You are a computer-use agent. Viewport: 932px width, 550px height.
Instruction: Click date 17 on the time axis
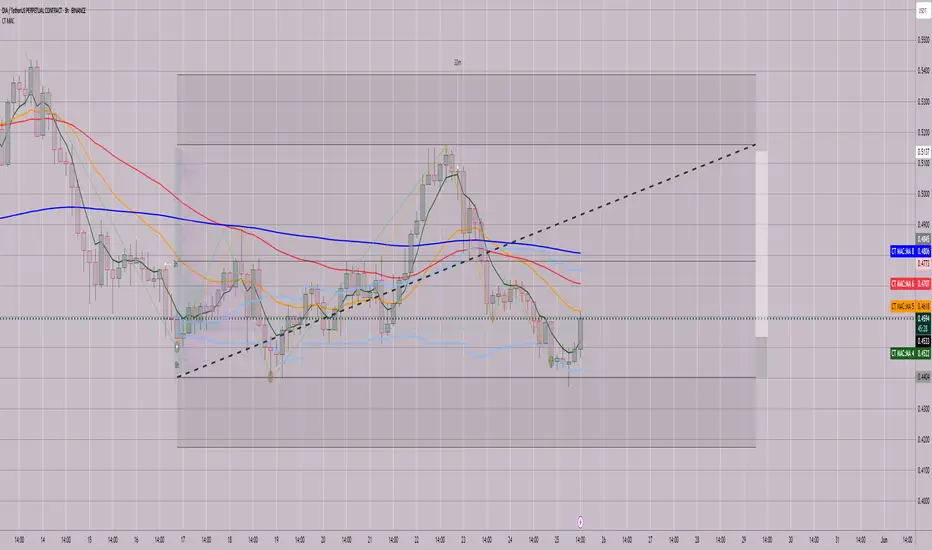(x=182, y=540)
